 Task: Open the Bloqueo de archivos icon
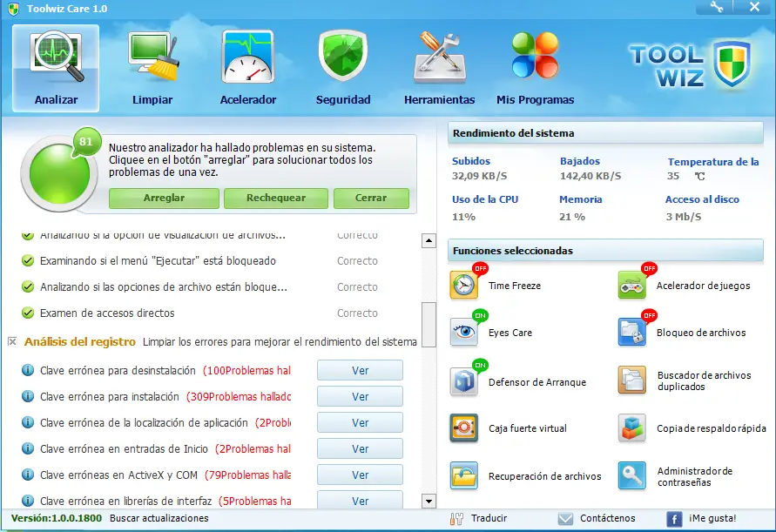tap(632, 332)
